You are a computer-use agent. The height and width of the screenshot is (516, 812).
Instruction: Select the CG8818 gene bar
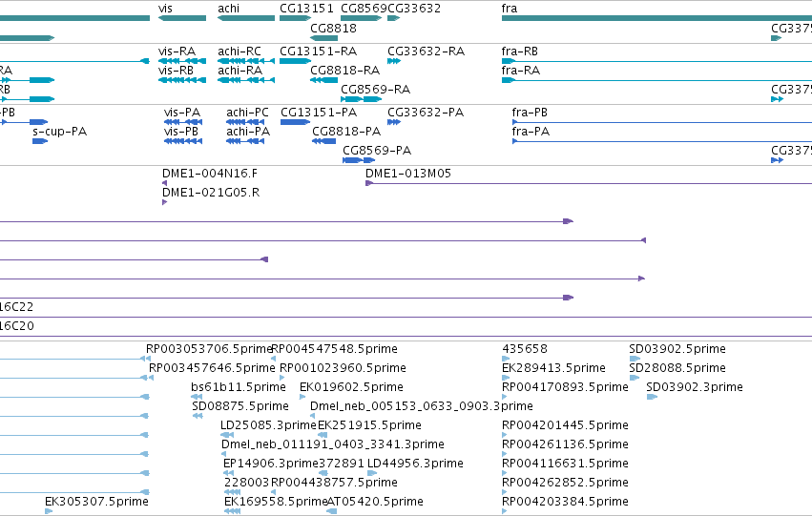click(x=324, y=38)
